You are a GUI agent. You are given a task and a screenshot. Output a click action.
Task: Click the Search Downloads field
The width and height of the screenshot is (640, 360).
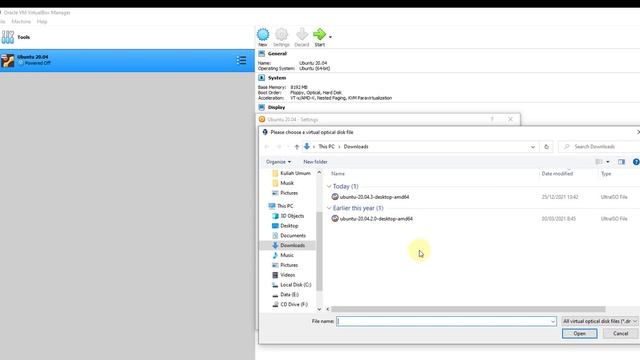tap(599, 147)
